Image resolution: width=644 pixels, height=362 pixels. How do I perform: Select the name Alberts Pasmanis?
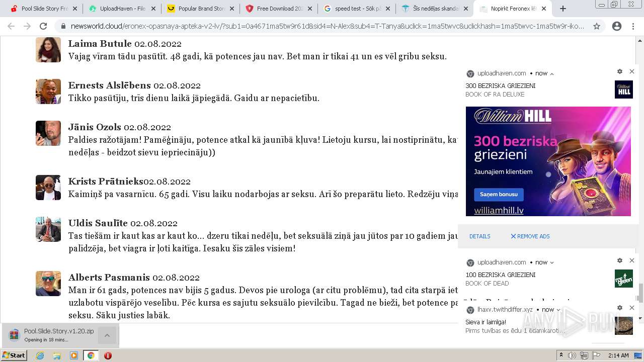click(109, 278)
